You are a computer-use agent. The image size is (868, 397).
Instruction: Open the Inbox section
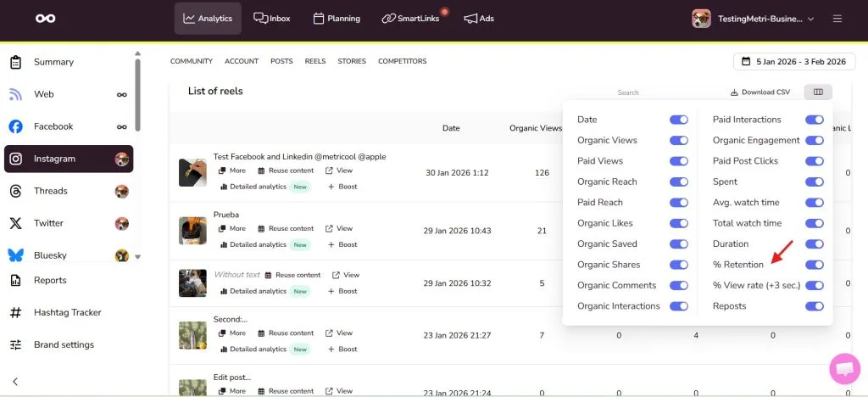click(272, 19)
